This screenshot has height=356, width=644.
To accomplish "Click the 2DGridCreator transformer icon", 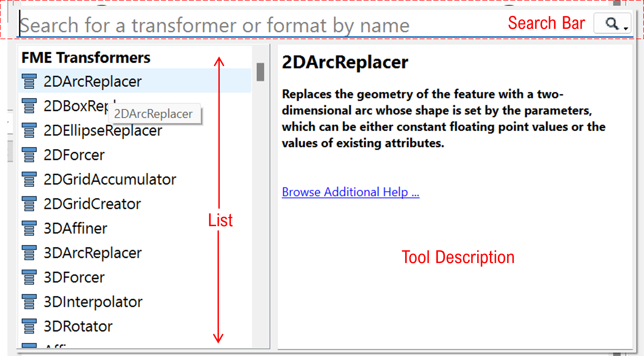I will pyautogui.click(x=29, y=203).
